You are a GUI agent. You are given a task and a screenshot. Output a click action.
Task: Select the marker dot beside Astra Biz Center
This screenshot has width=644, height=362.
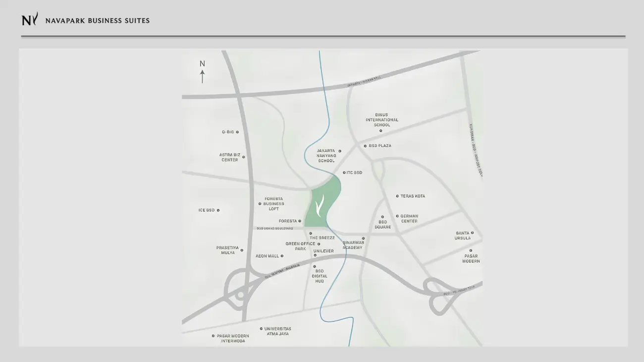(243, 157)
